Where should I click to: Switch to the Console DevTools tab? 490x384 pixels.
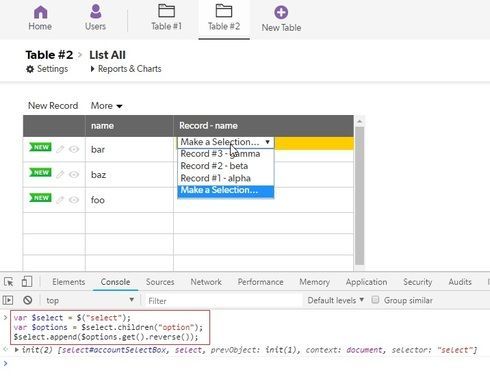(x=115, y=282)
